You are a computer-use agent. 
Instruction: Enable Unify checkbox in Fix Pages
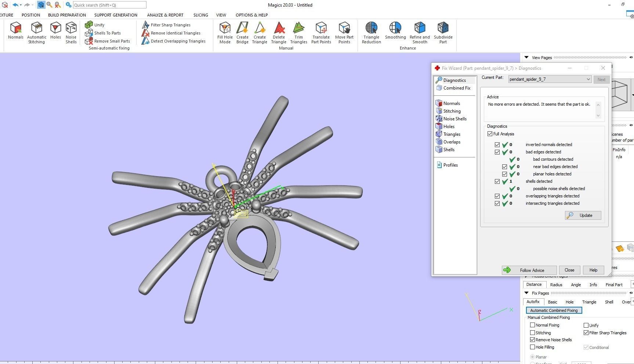pyautogui.click(x=586, y=325)
